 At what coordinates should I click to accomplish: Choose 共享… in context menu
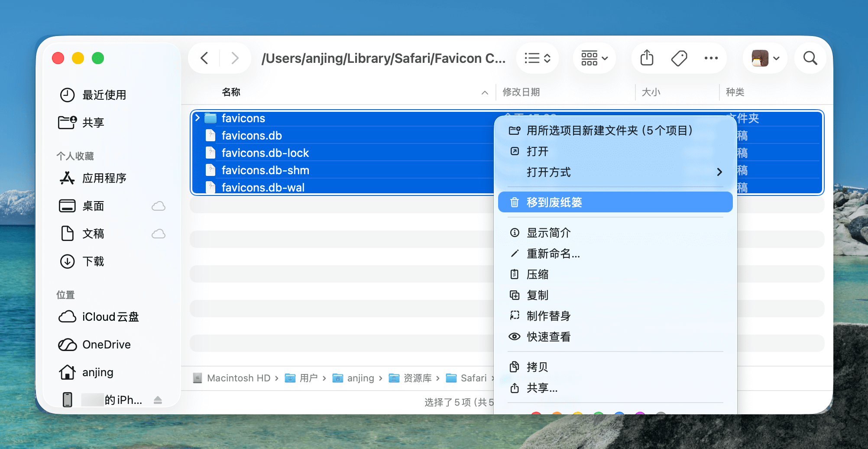(615, 388)
